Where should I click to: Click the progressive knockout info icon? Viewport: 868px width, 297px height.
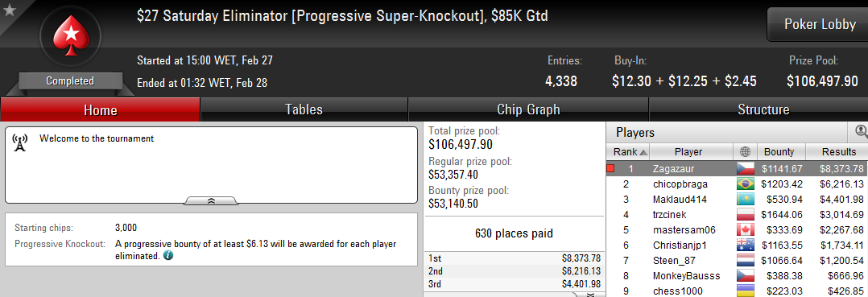(x=167, y=257)
